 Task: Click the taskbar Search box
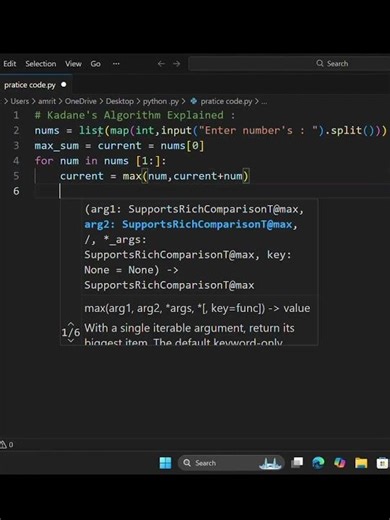pos(231,463)
